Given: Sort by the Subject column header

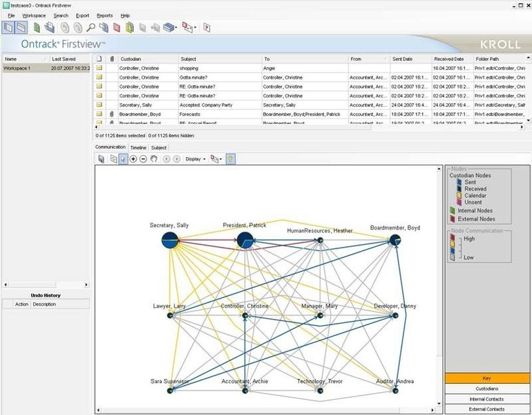Looking at the screenshot, I should click(220, 59).
